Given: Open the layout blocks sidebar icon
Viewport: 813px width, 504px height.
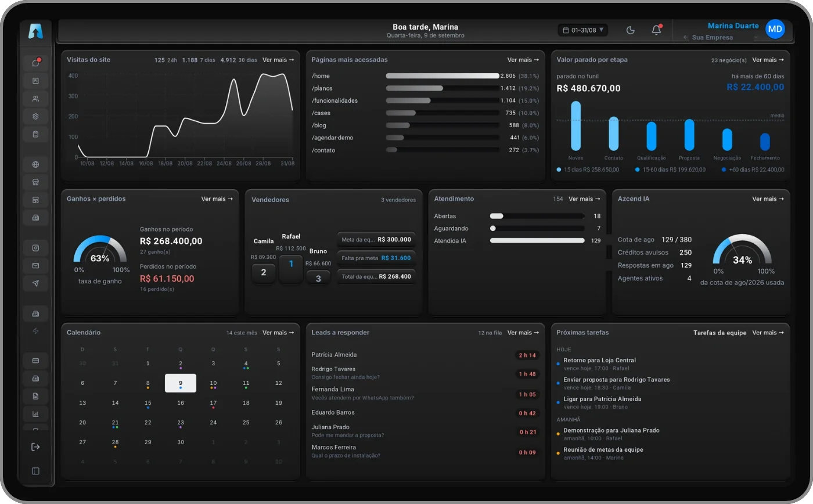Looking at the screenshot, I should click(x=35, y=200).
